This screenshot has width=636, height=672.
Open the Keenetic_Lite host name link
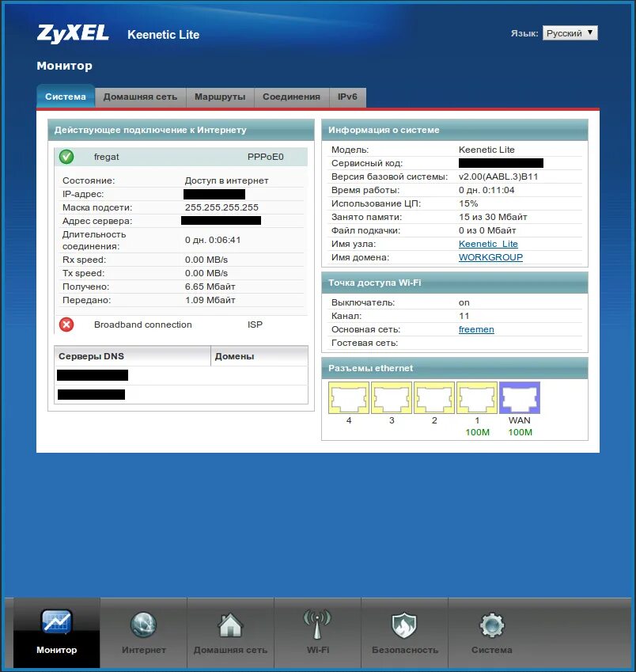tap(488, 244)
